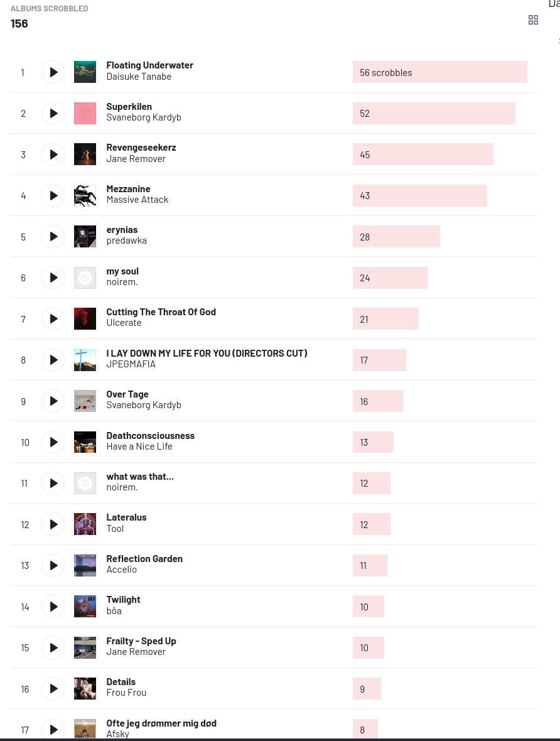Open Reflection Garden album title

coord(144,559)
